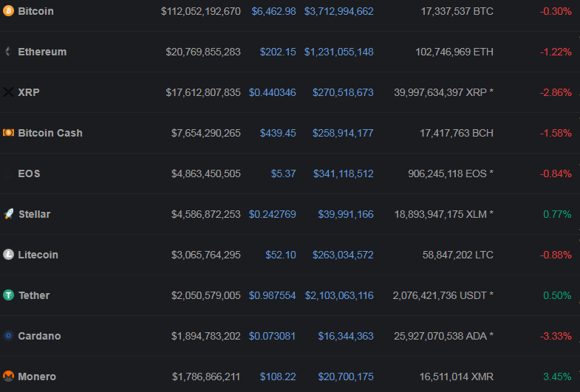Image resolution: width=580 pixels, height=392 pixels.
Task: Click the Litecoin logo icon
Action: click(x=9, y=255)
